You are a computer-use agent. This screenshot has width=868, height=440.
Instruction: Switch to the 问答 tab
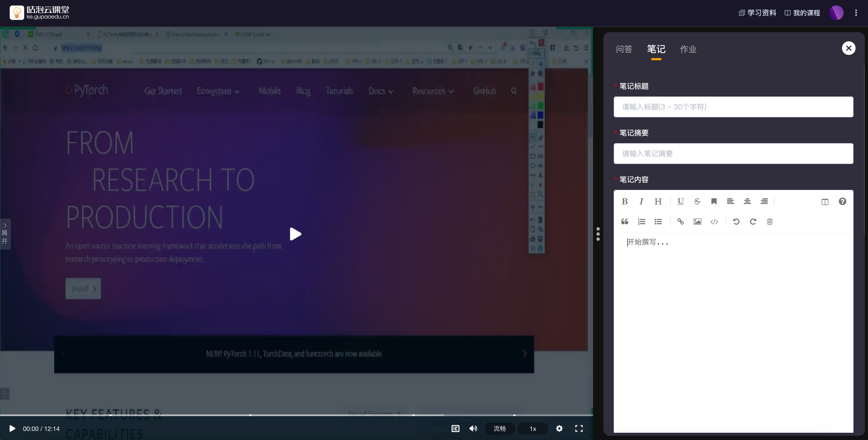point(624,49)
